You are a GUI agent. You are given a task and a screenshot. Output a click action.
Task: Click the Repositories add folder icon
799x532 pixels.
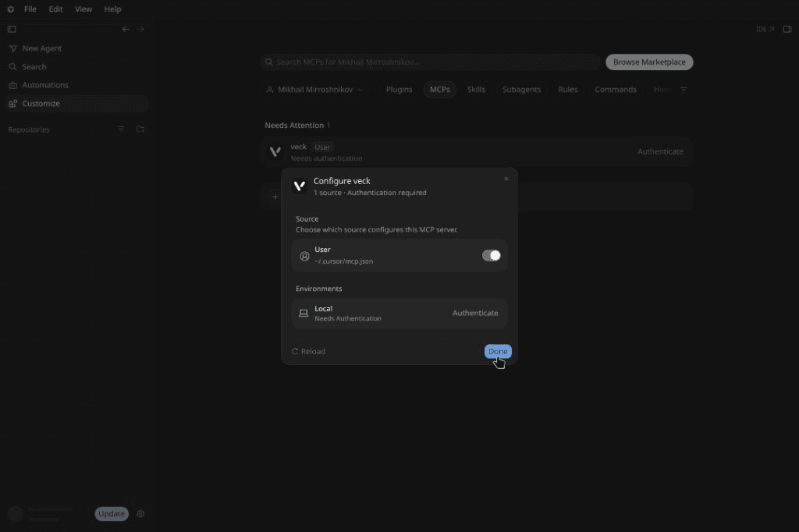140,129
